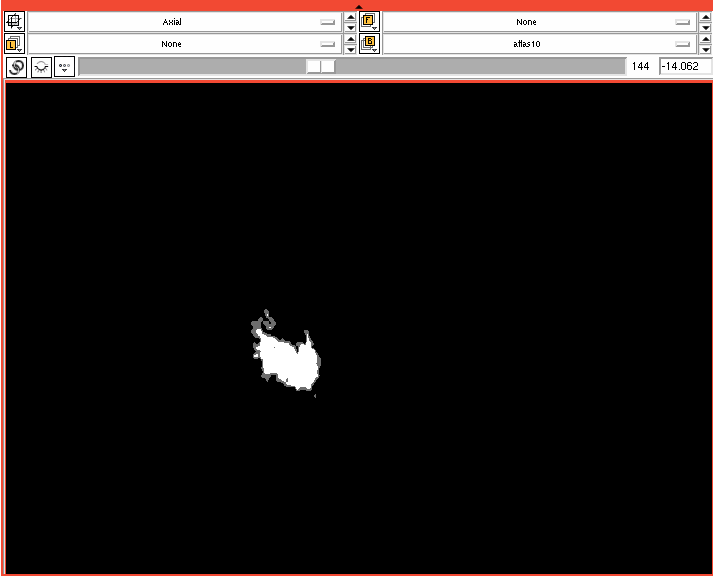Toggle slice visibility with the eye icon
The height and width of the screenshot is (578, 713).
[41, 67]
